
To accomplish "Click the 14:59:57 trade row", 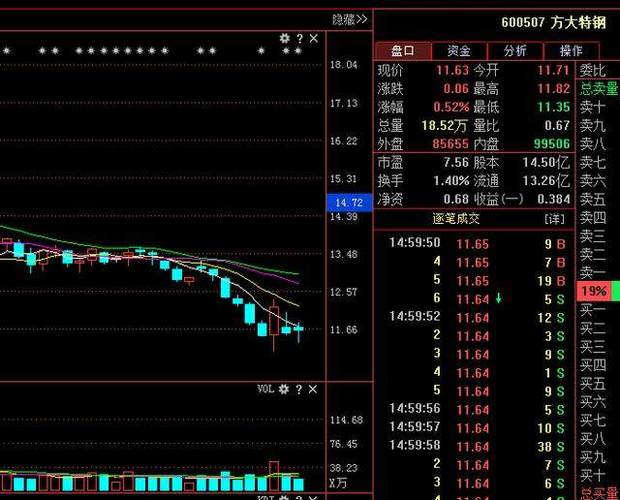I will (476, 428).
